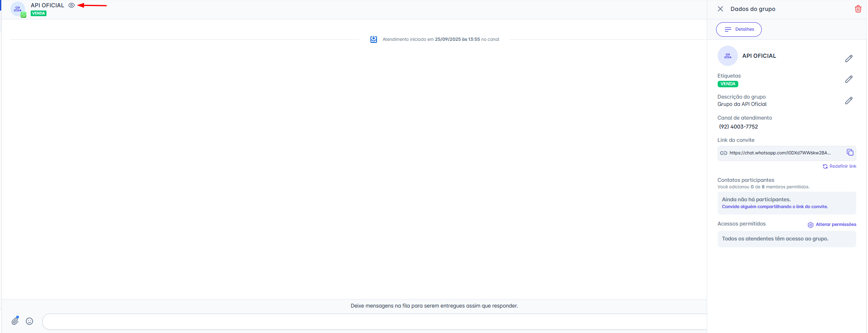The width and height of the screenshot is (868, 333).
Task: Copy the invite link
Action: tap(850, 152)
